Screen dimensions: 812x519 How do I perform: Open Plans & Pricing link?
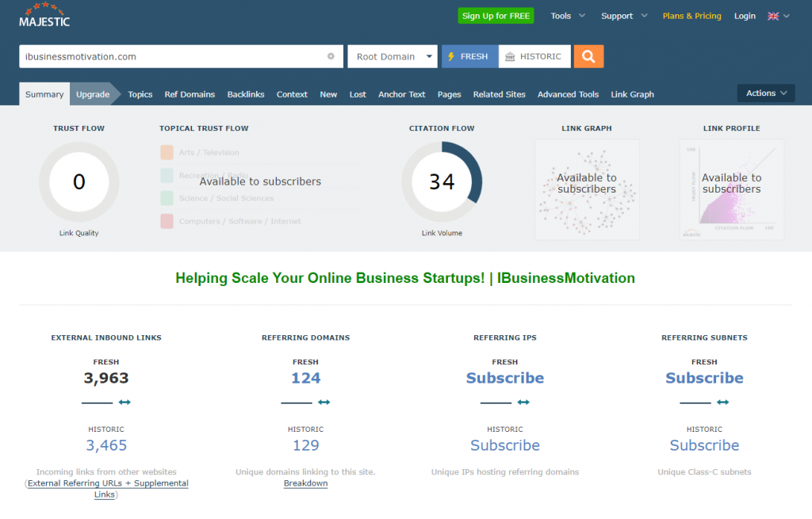(691, 16)
